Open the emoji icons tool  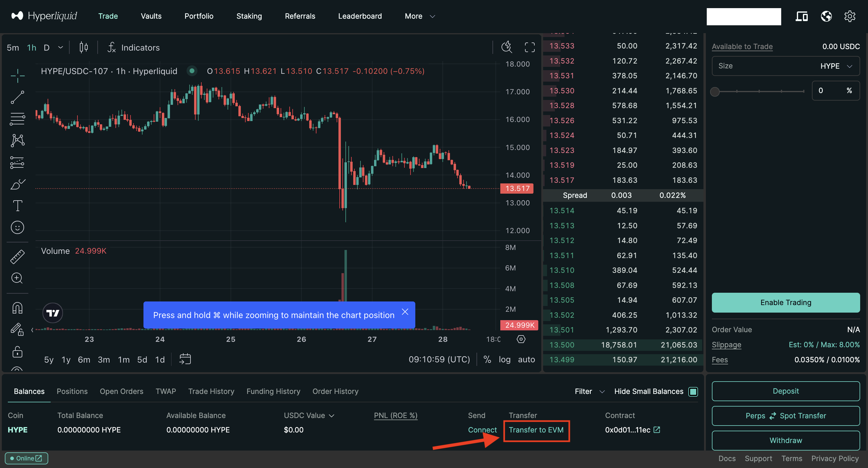(x=17, y=228)
